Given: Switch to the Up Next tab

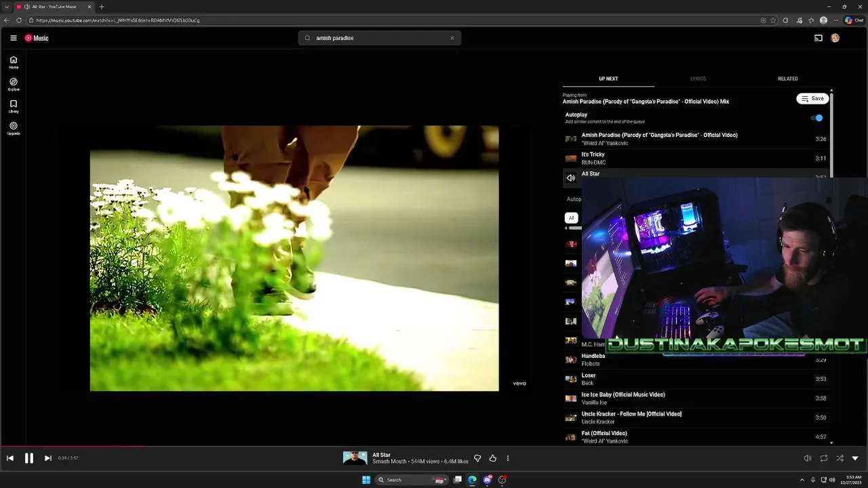Looking at the screenshot, I should tap(608, 79).
